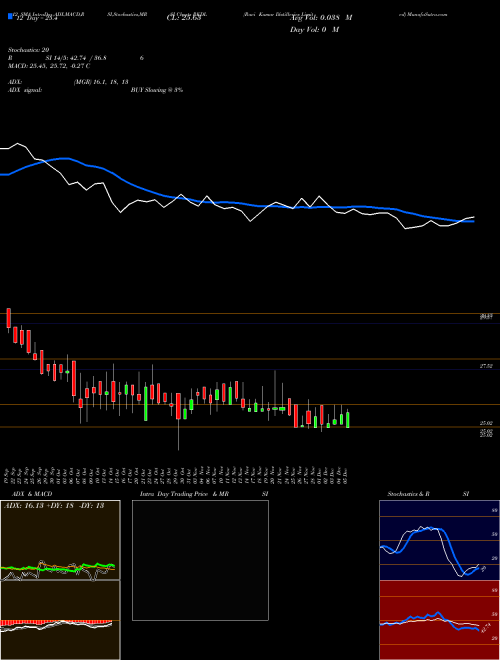Click the 'CL: 25.68' closing price label

[184, 18]
